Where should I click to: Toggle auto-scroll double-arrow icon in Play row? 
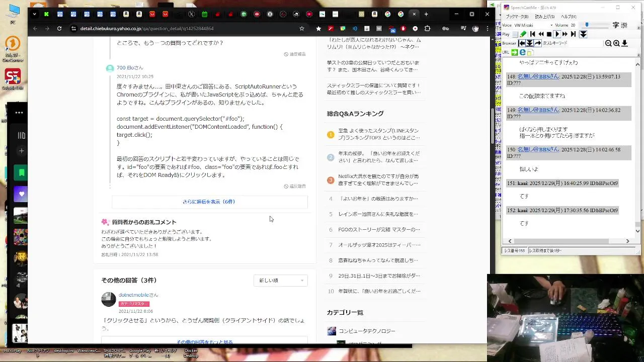coord(583,34)
